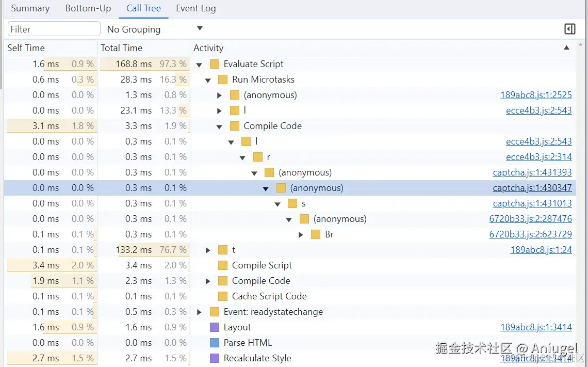Click the purple Layout category icon
This screenshot has height=367, width=588.
(215, 327)
